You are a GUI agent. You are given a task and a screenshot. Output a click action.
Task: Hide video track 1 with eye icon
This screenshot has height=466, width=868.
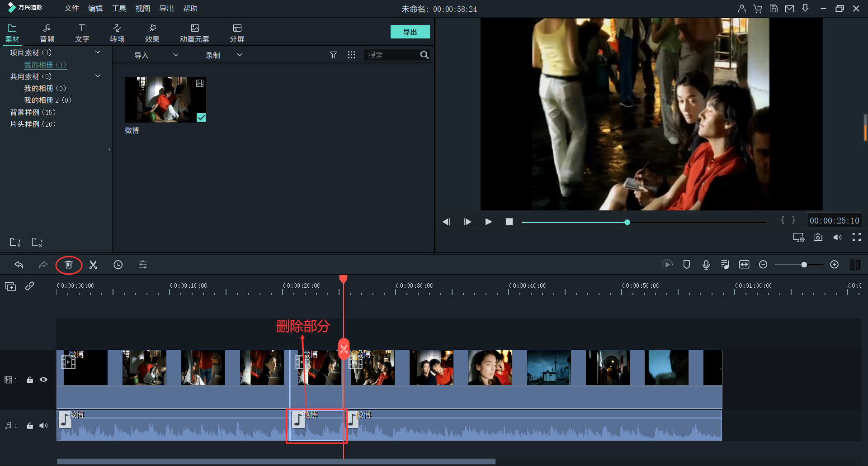[43, 380]
